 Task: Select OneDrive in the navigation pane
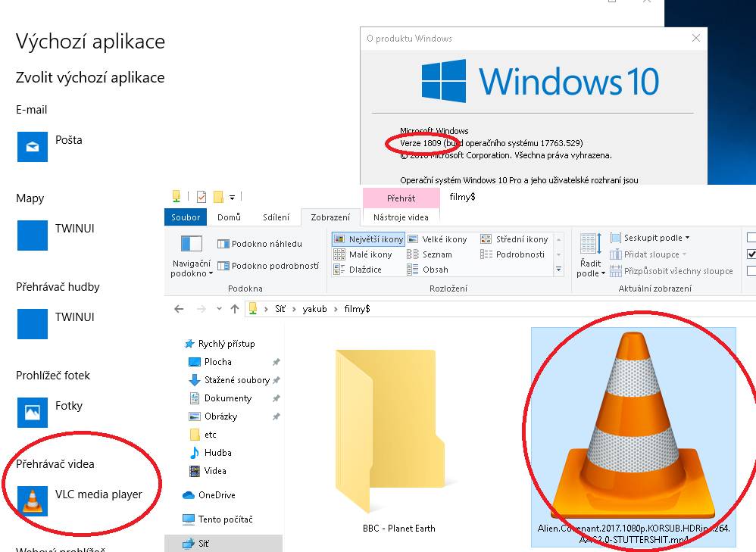pos(209,495)
